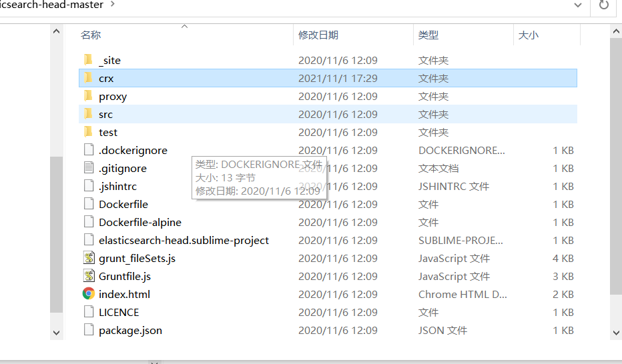
Task: Click the Gruntfile.js script icon
Action: tap(89, 276)
